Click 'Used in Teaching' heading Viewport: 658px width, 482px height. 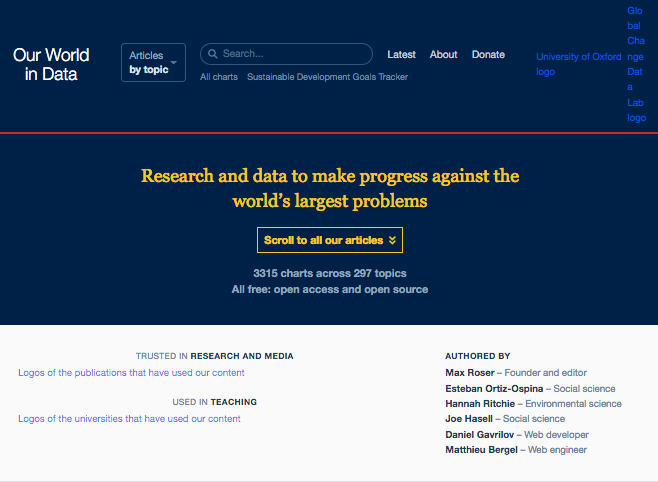(x=214, y=402)
